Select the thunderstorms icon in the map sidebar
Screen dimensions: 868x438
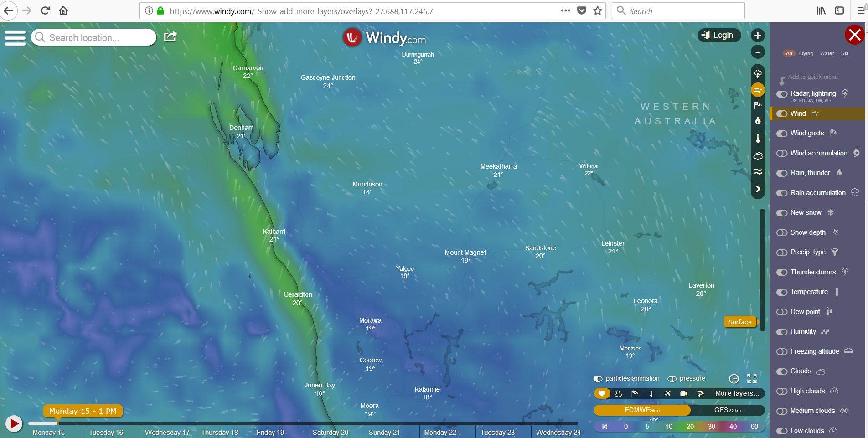pos(758,73)
